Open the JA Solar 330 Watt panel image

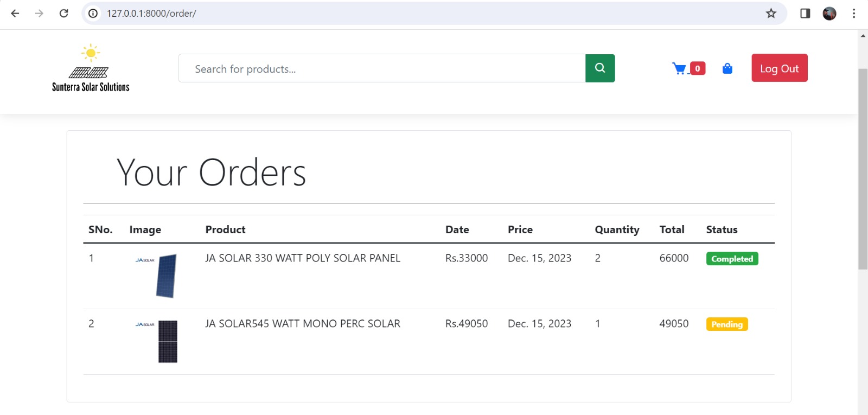157,276
